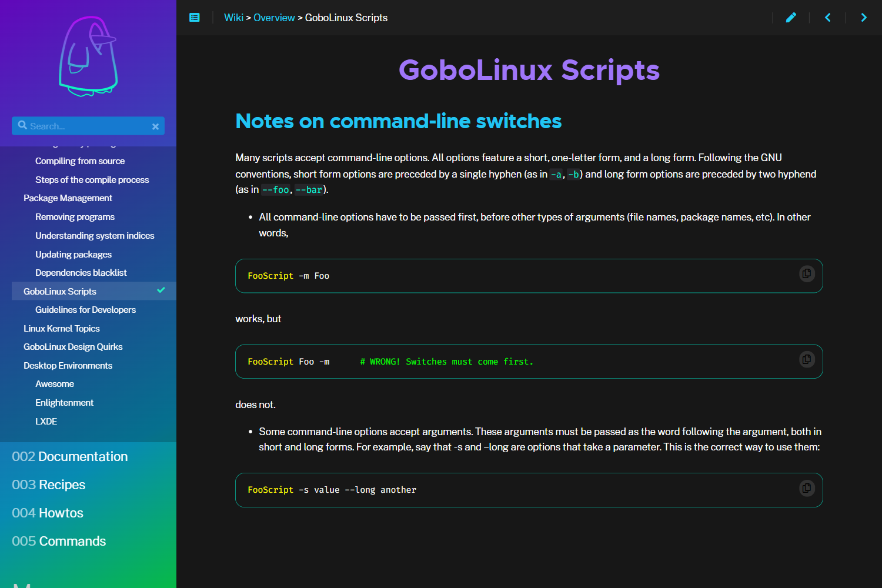Toggle the sidebar table-of-contents icon
Viewport: 882px width, 588px height.
(x=195, y=17)
